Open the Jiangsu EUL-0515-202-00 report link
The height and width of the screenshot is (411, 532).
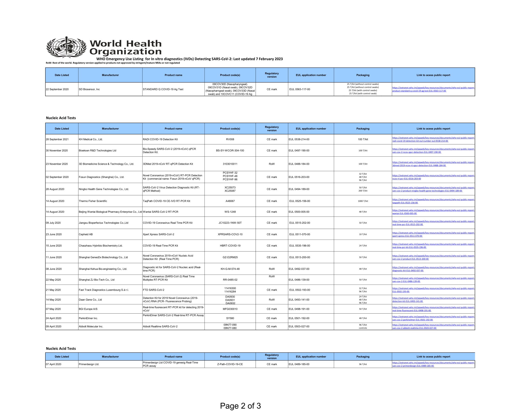(433, 223)
